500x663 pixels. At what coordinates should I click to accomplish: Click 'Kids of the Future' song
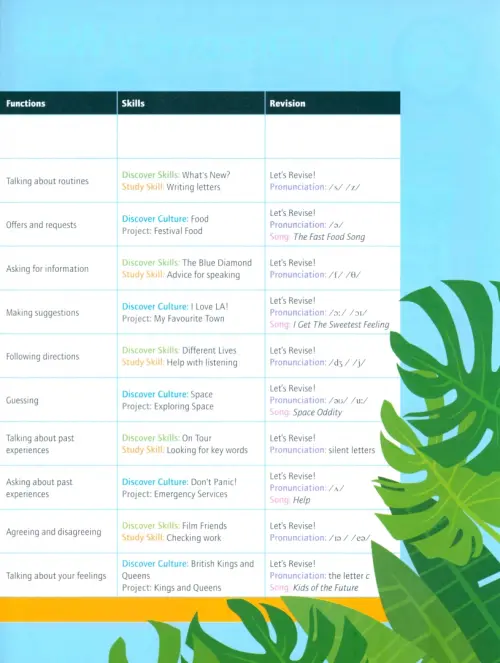tap(325, 588)
